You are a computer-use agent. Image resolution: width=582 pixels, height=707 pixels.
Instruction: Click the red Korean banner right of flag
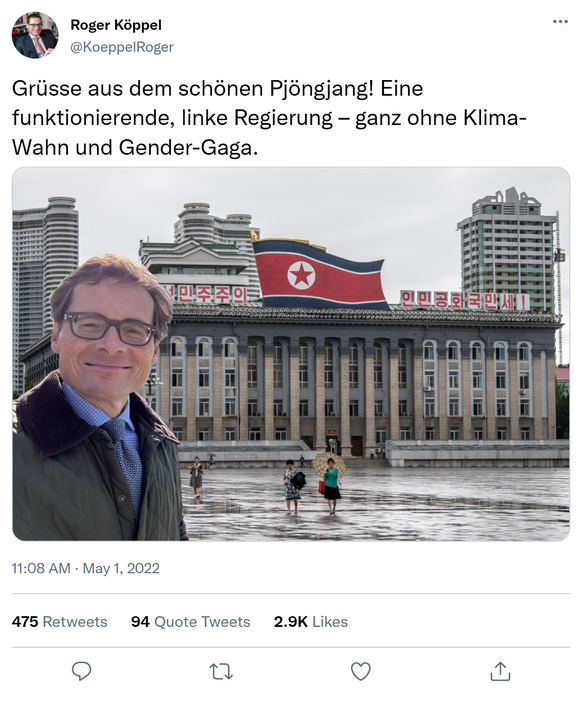[465, 300]
